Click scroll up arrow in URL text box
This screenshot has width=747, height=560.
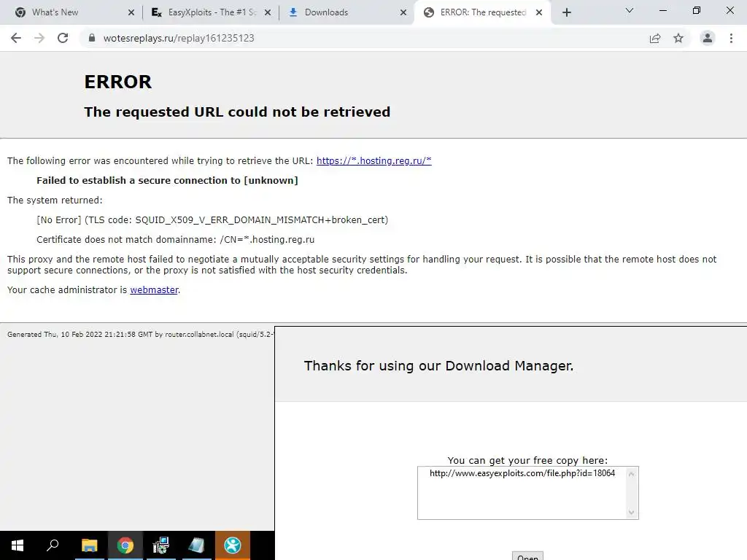tap(631, 474)
